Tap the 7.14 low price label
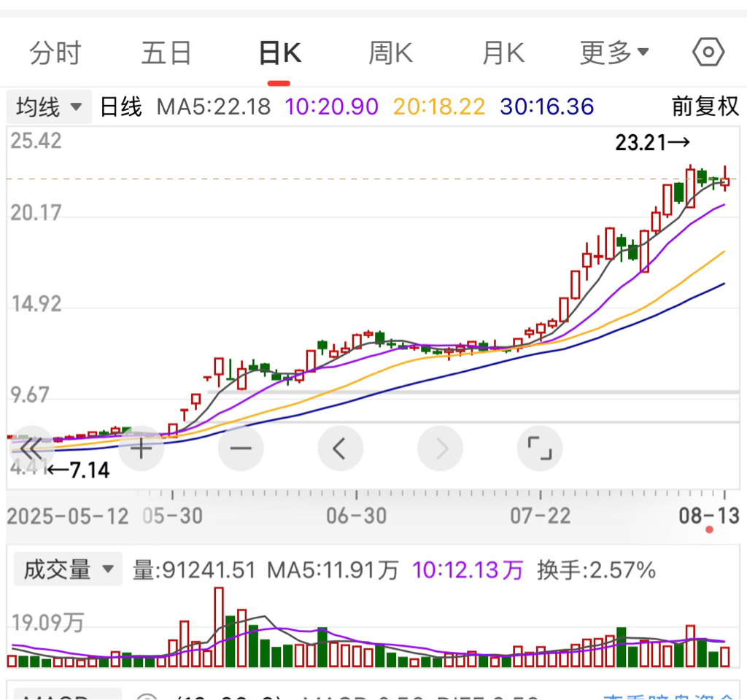This screenshot has width=747, height=700. [x=79, y=470]
